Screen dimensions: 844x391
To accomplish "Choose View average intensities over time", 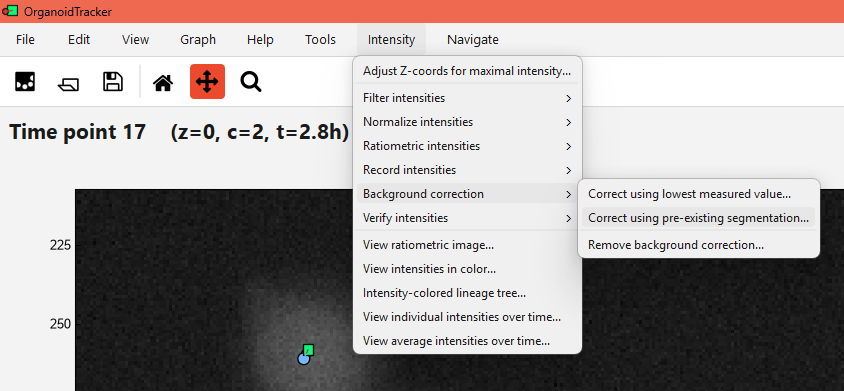I will (x=467, y=341).
